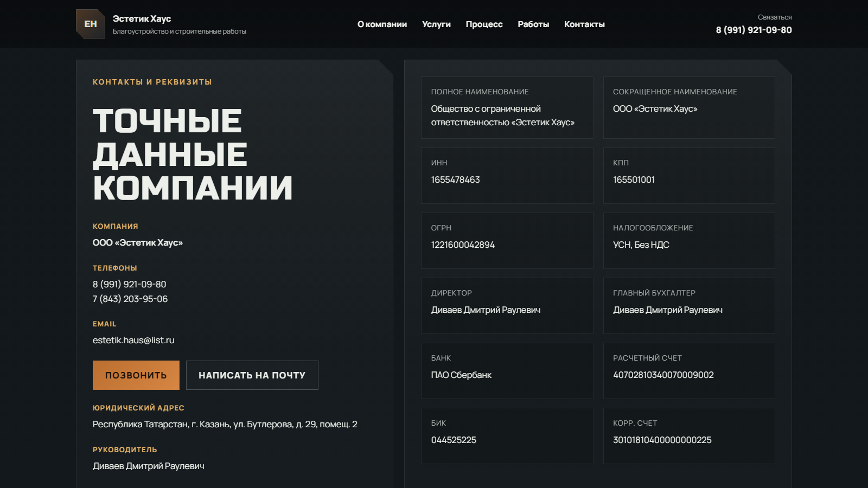The height and width of the screenshot is (488, 868).
Task: Go to the Услуги section
Action: [x=436, y=24]
